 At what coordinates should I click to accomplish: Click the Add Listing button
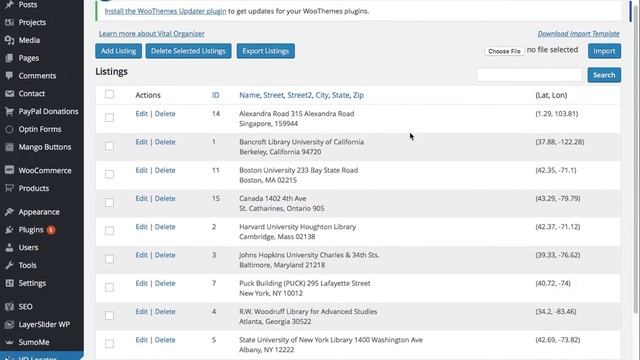pyautogui.click(x=118, y=51)
